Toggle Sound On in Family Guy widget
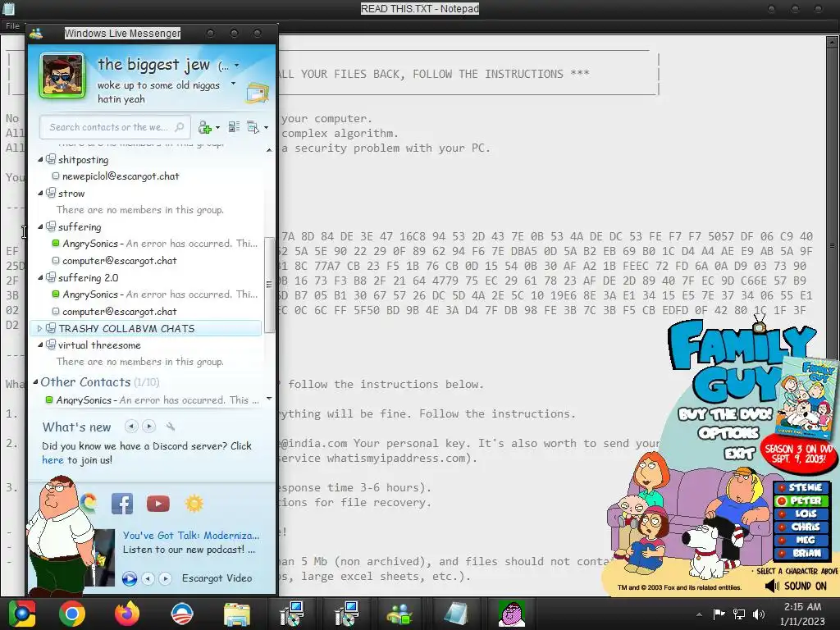Viewport: 840px width, 630px height. [797, 586]
